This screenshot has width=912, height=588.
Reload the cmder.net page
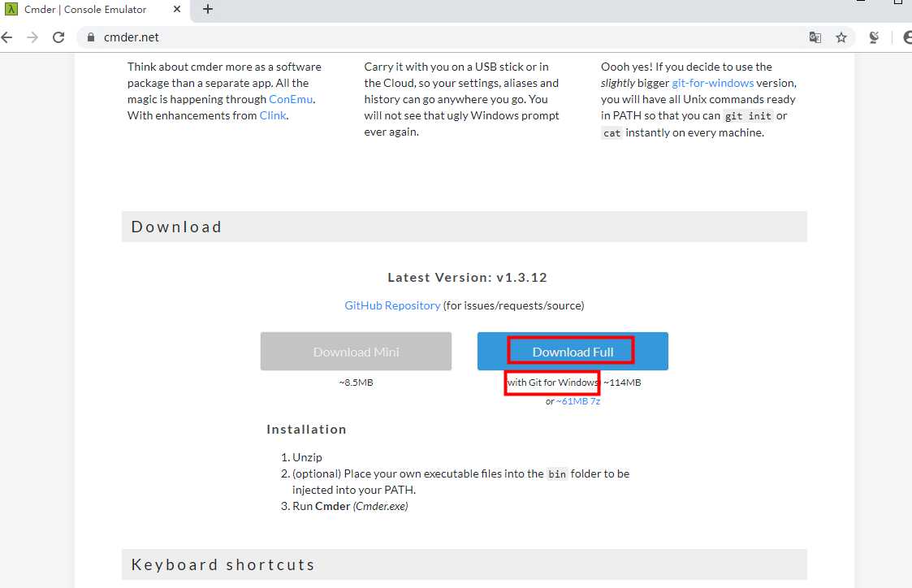58,37
